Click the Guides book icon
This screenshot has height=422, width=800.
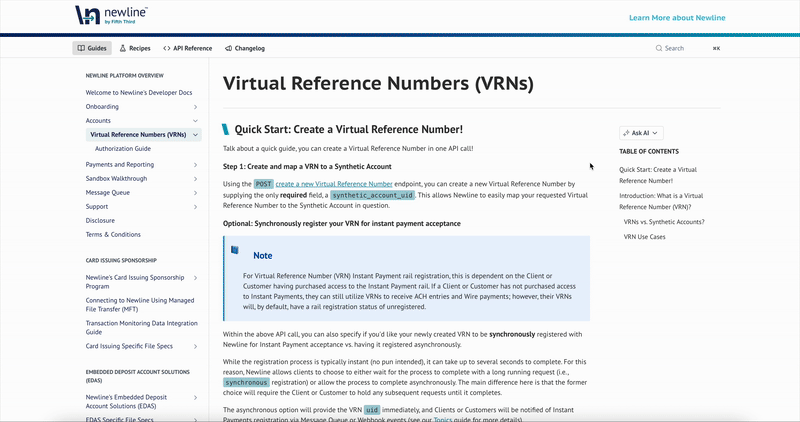79,48
